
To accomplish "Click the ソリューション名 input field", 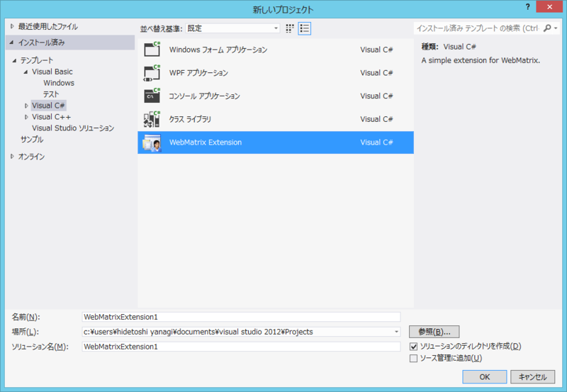I will [241, 347].
